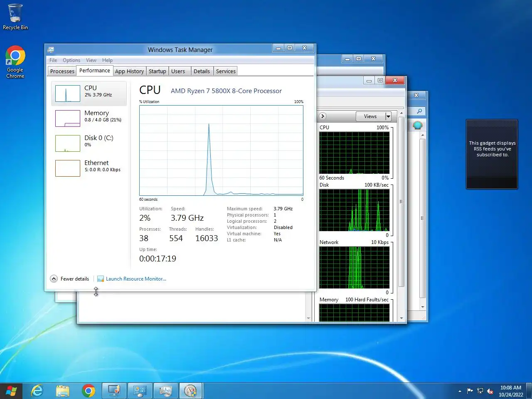Viewport: 532px width, 399px height.
Task: Open the network tray icon
Action: (480, 391)
